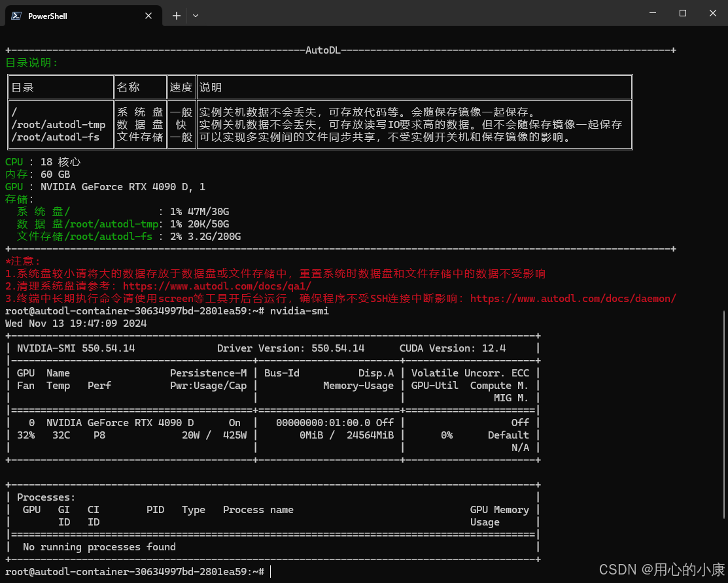Click the '0%' GPU-Util value
Screen dimensions: 728x583
[x=447, y=435]
